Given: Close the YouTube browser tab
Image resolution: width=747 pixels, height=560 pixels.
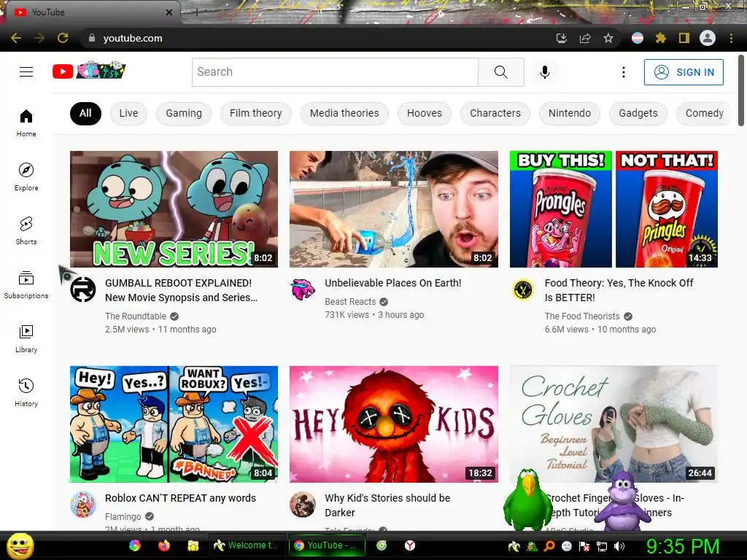Looking at the screenshot, I should click(169, 12).
